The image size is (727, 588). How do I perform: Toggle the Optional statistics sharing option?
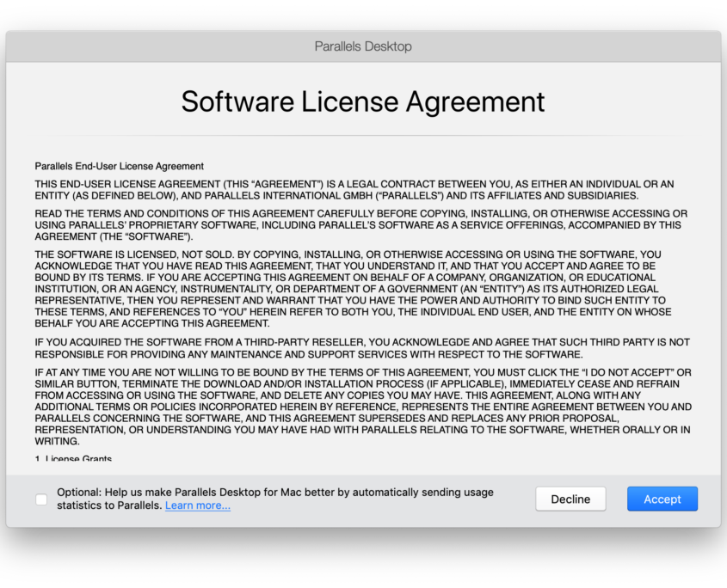click(40, 499)
